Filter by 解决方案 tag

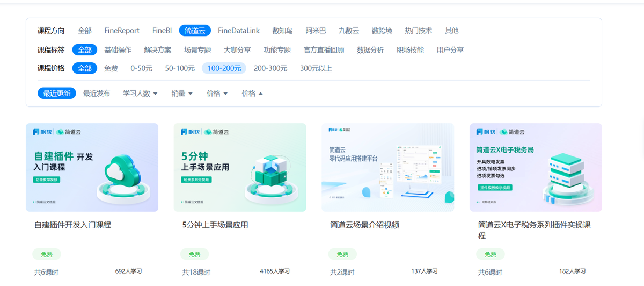pyautogui.click(x=158, y=50)
